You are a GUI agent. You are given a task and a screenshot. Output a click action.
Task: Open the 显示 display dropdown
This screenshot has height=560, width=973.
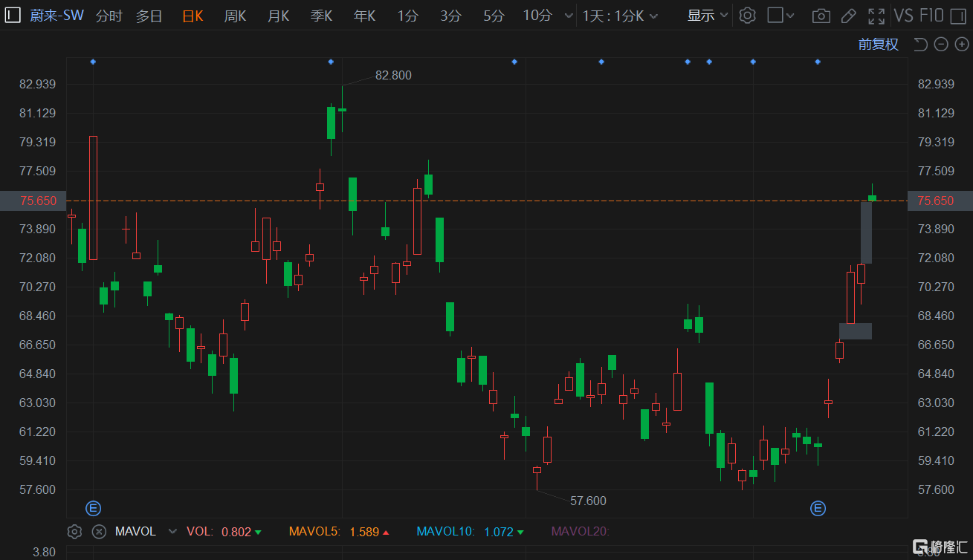point(708,16)
